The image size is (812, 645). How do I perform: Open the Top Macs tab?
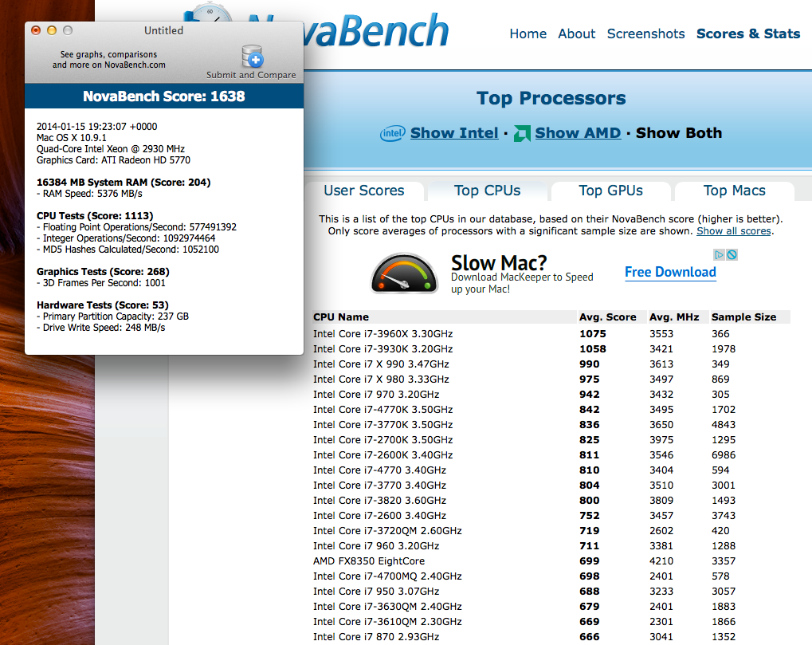735,191
